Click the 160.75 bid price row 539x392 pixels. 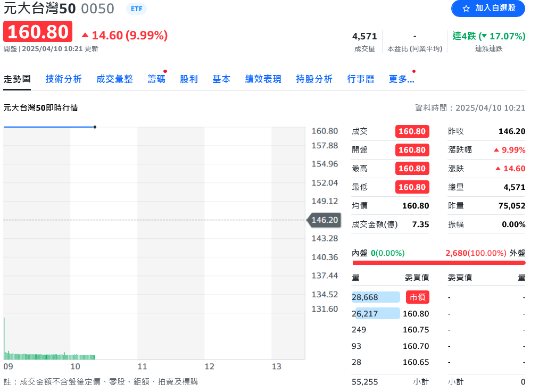pyautogui.click(x=416, y=330)
